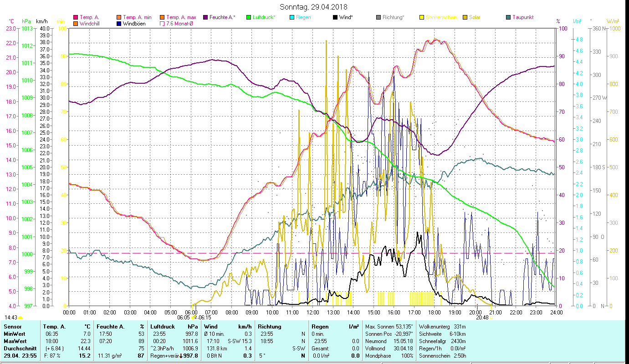Click the blue Windböen legend swatch
This screenshot has height=364, width=629.
(x=118, y=24)
